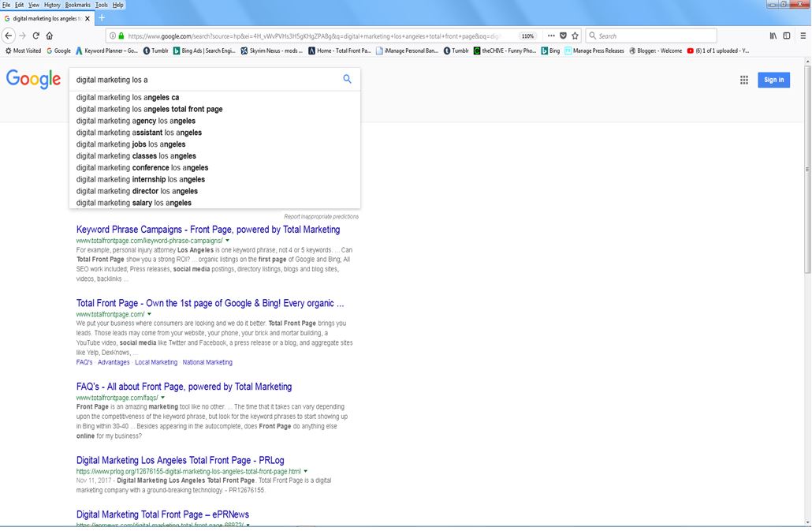Open the iManage Personal Banking bookmark

[x=408, y=50]
